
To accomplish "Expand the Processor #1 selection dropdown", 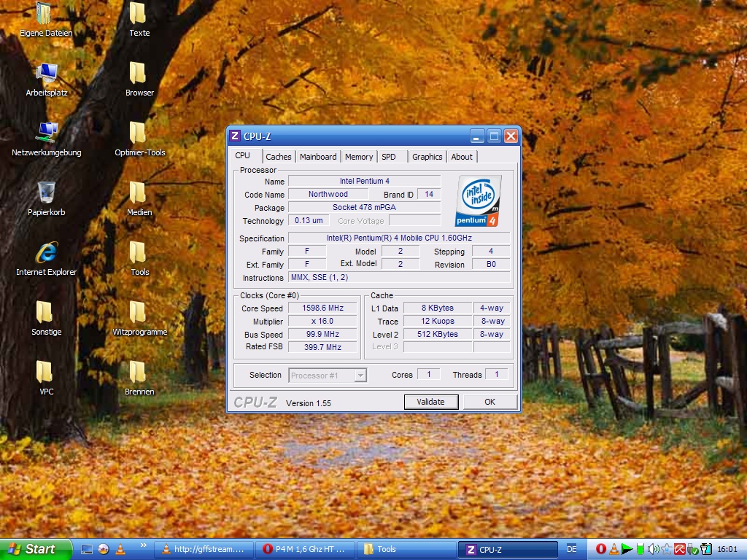I will pos(360,376).
